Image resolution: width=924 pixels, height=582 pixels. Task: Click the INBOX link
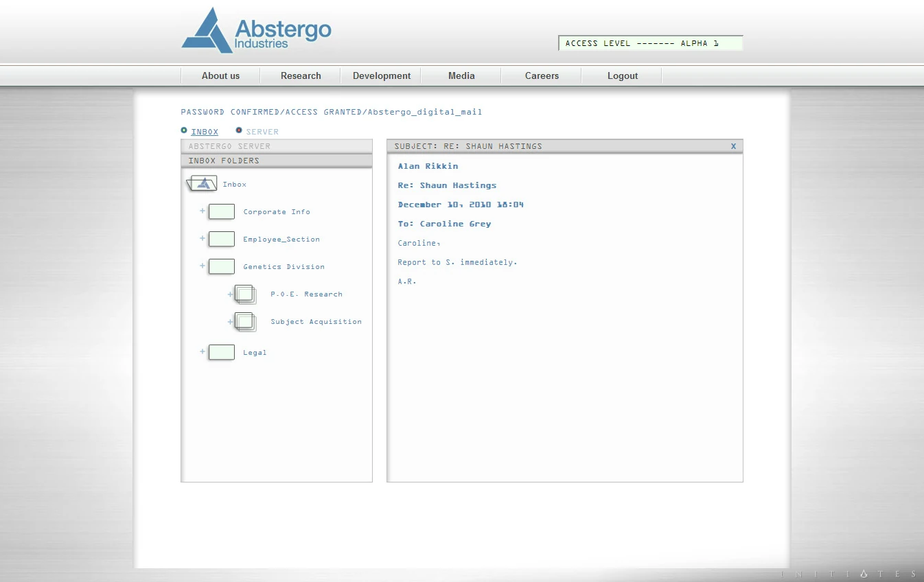[205, 132]
